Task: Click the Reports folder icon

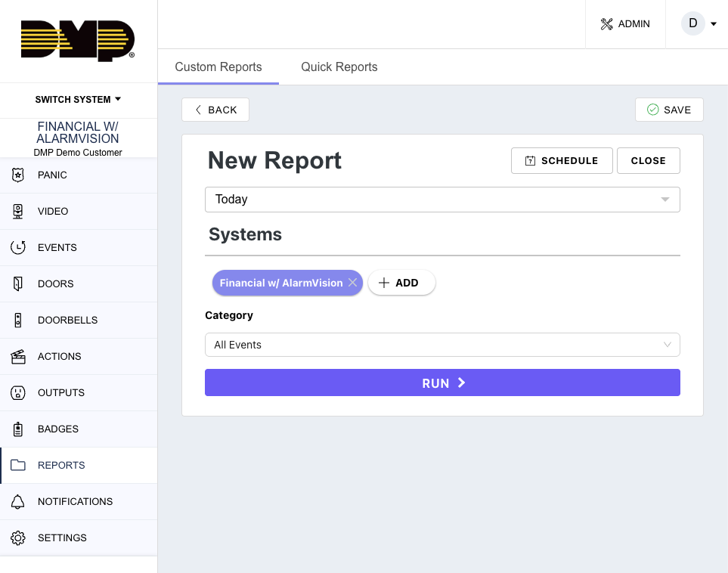Action: [x=17, y=465]
